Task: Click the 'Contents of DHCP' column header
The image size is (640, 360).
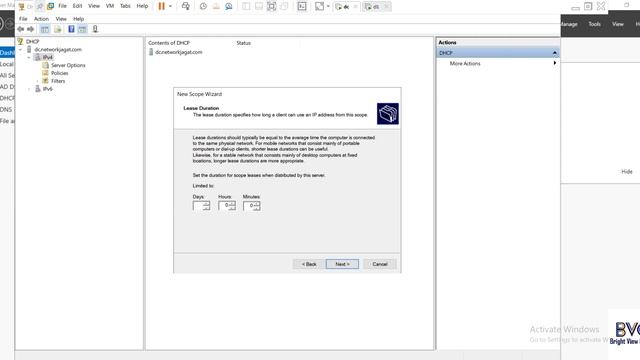Action: [x=169, y=43]
